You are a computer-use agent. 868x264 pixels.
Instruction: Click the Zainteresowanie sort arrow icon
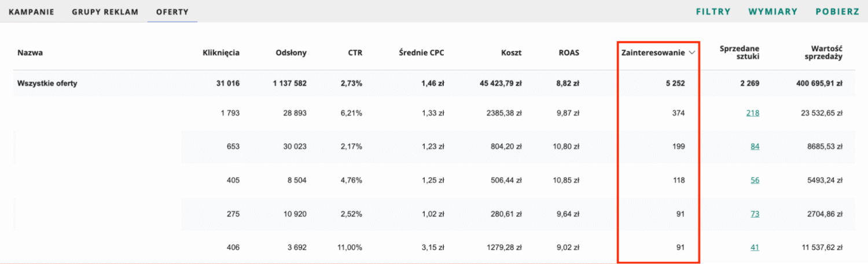692,53
